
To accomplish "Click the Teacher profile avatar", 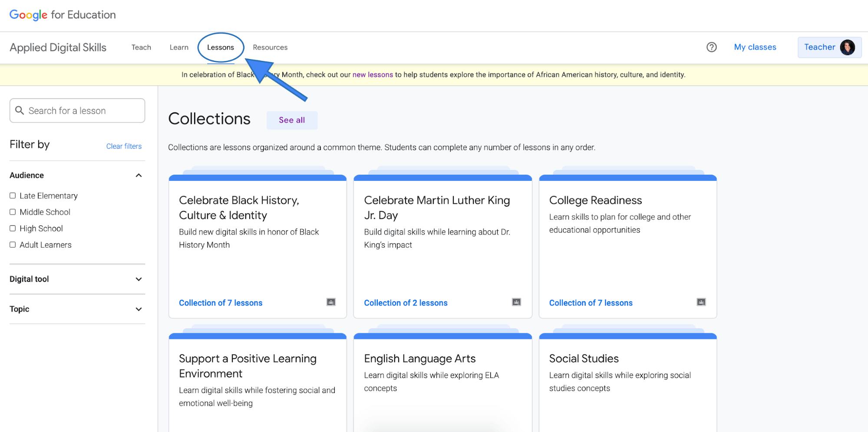I will point(847,47).
